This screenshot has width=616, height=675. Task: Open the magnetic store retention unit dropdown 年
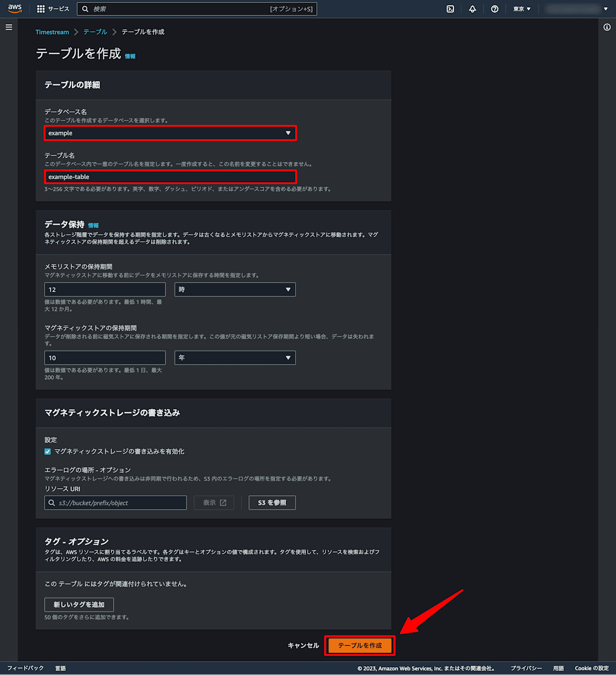235,358
